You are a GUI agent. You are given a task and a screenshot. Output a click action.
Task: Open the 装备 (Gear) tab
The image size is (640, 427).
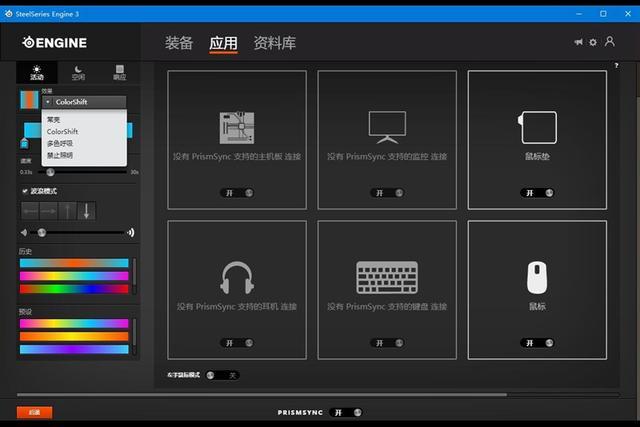click(x=179, y=43)
